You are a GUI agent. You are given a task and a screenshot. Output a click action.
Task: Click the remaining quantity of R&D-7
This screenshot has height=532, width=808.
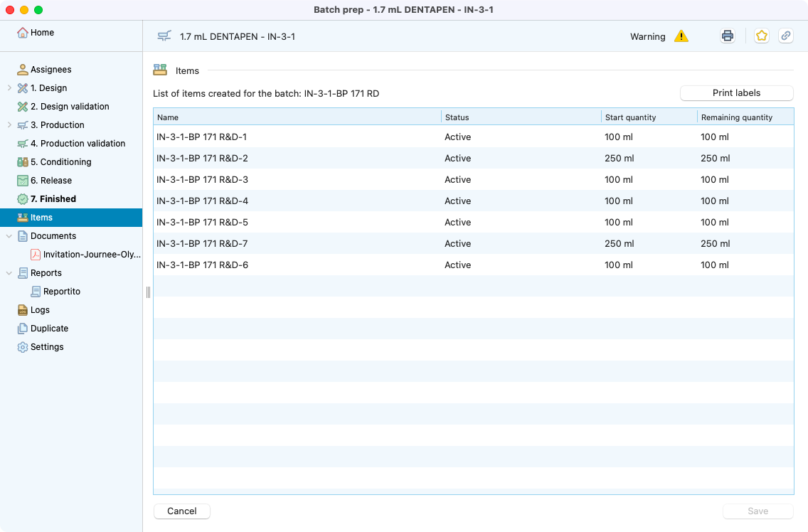(715, 243)
